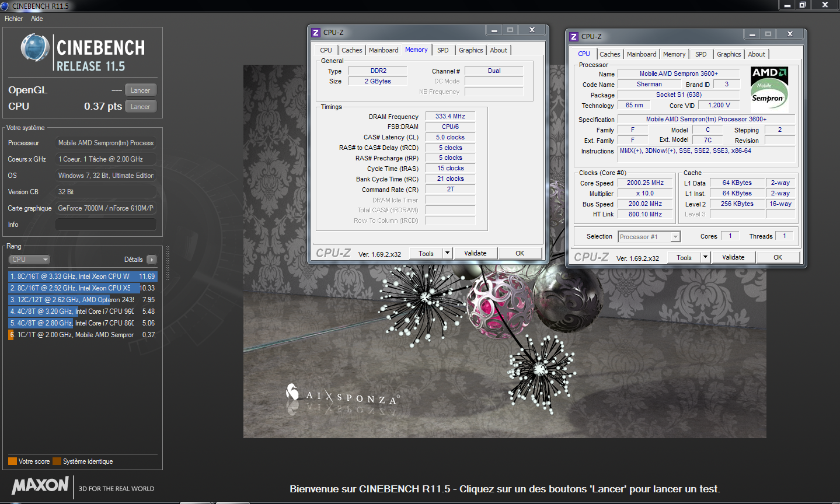
Task: Open Memory tab in right CPU-Z window
Action: [x=674, y=54]
